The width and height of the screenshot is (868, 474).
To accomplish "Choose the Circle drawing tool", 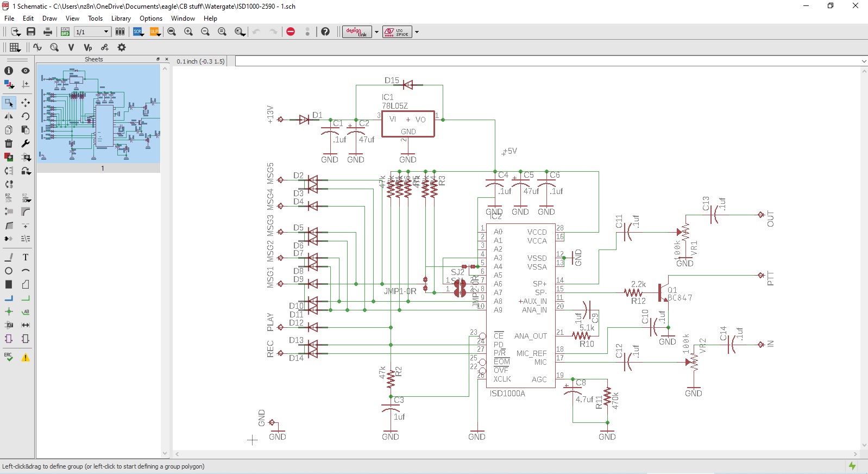I will click(x=9, y=271).
